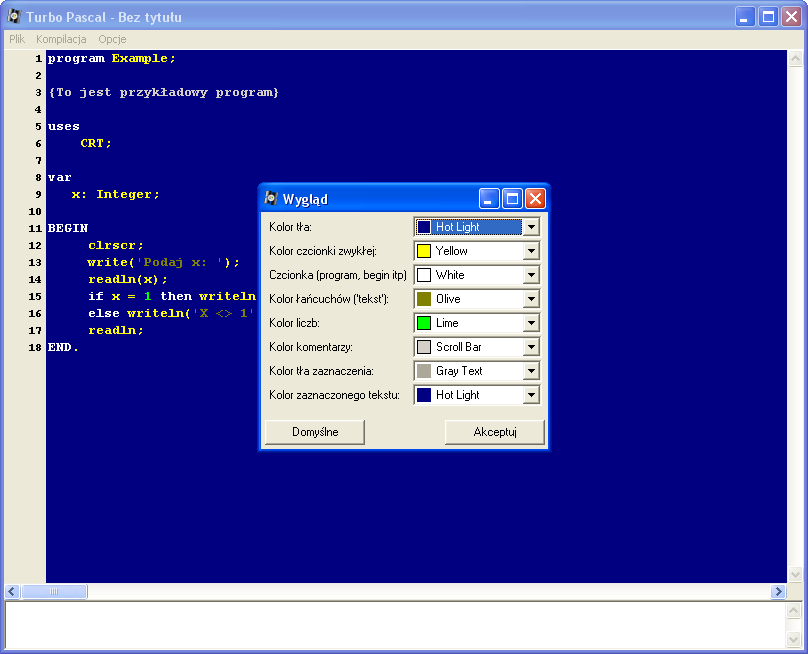The image size is (808, 654).
Task: Expand the Kolor czcionki zwykłej dropdown arrow
Action: click(531, 251)
